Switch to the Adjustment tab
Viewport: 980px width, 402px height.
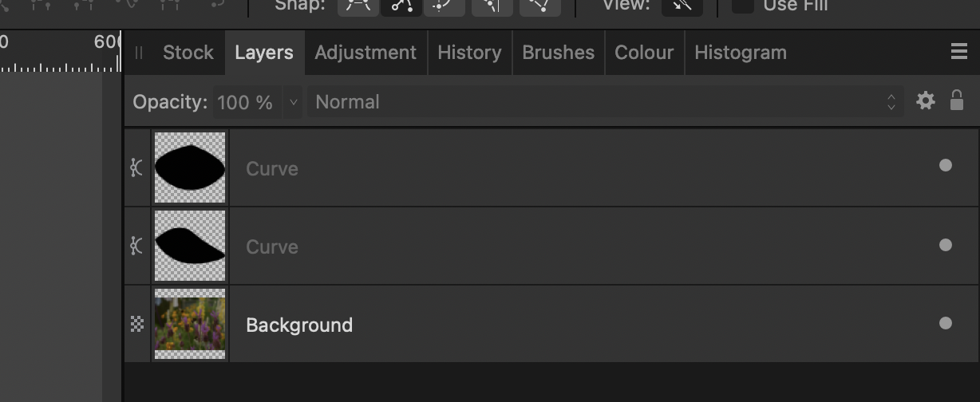click(366, 53)
